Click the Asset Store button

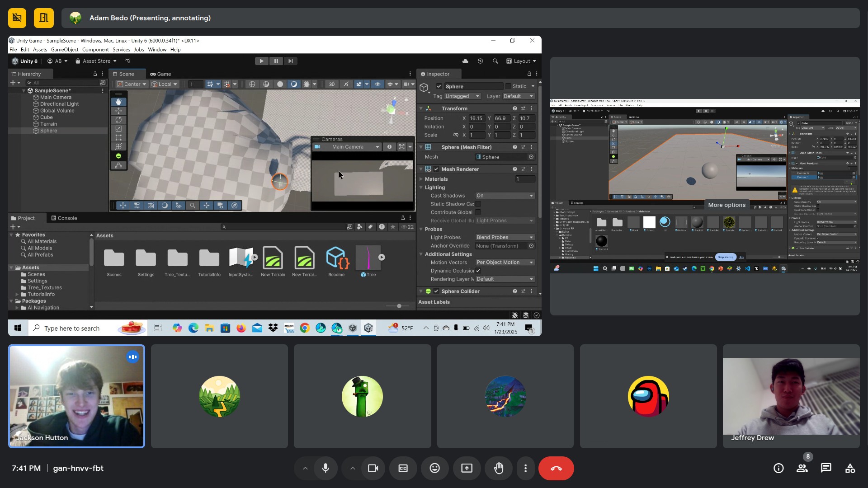pos(96,61)
